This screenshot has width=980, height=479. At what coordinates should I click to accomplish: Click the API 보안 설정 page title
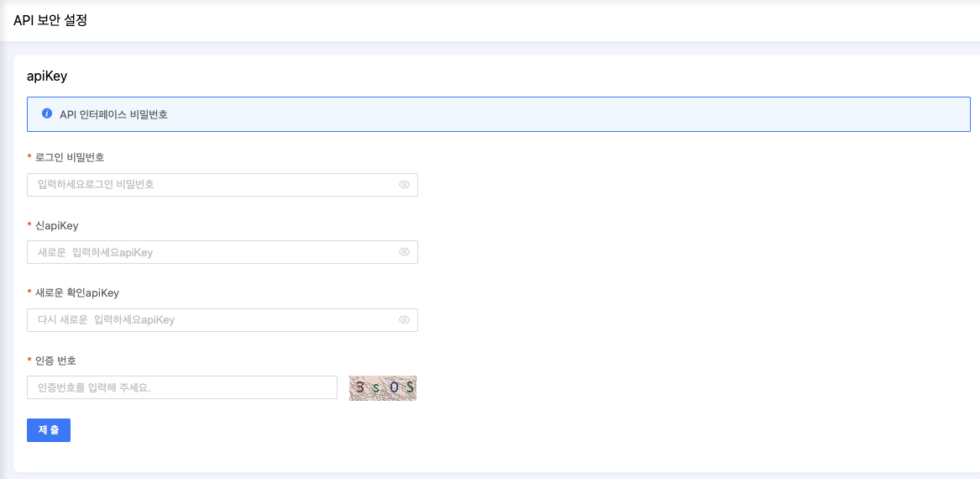pos(50,20)
